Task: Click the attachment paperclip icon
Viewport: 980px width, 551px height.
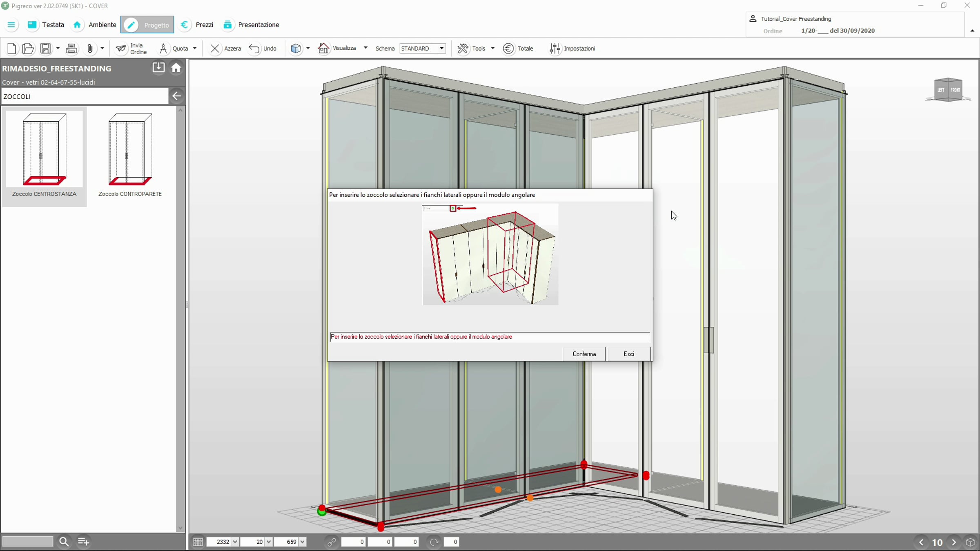Action: 90,49
